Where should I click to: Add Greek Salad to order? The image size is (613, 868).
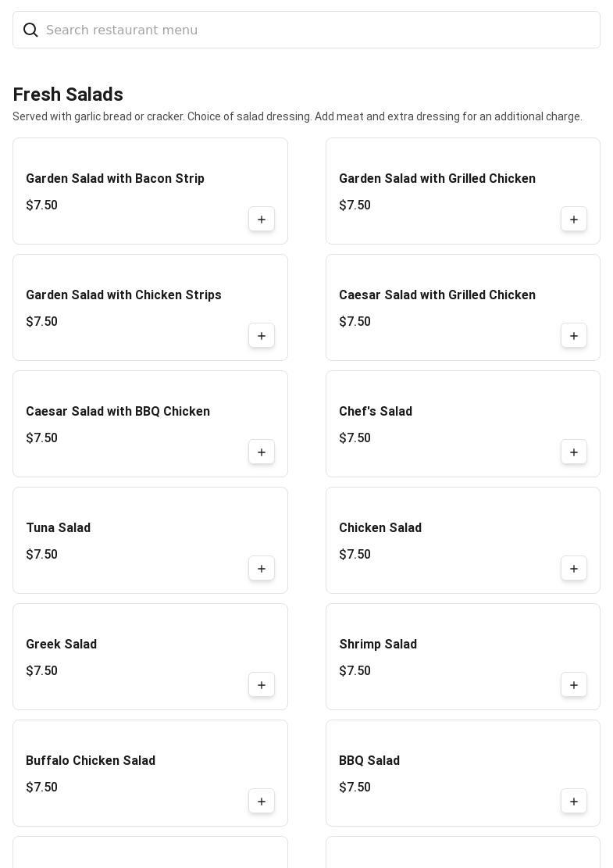pyautogui.click(x=262, y=685)
